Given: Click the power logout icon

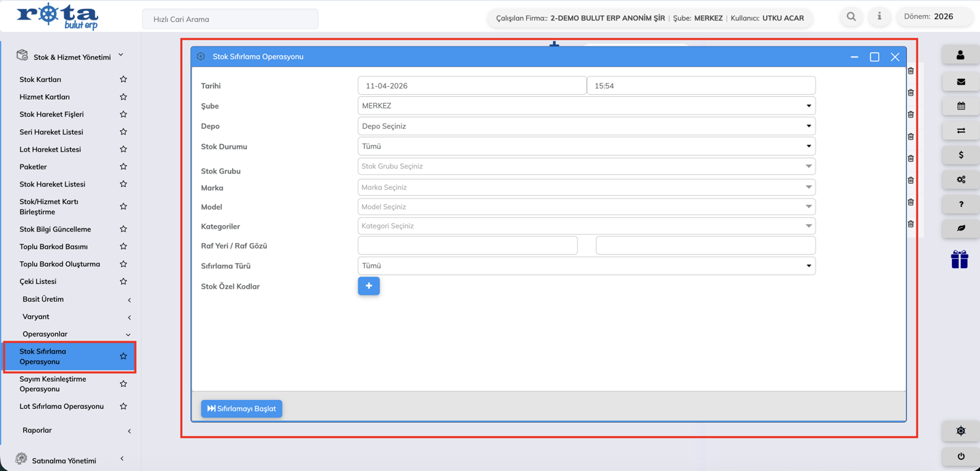Looking at the screenshot, I should 960,456.
